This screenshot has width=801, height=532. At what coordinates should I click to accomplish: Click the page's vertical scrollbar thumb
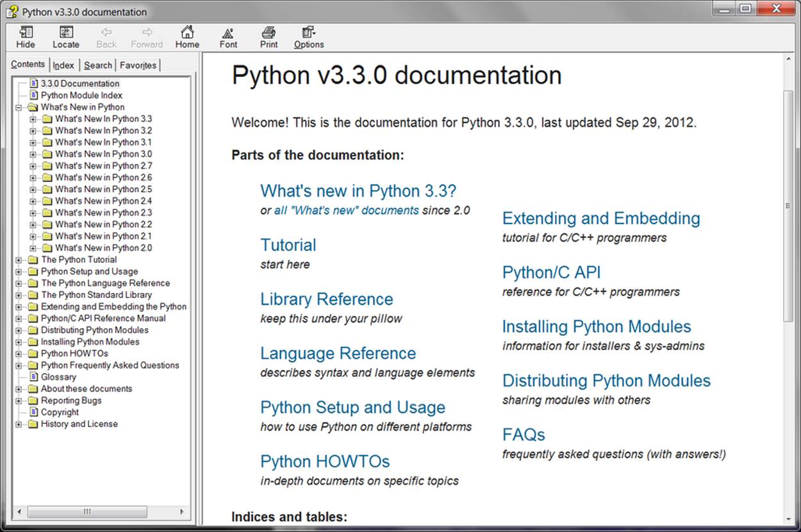(x=788, y=205)
